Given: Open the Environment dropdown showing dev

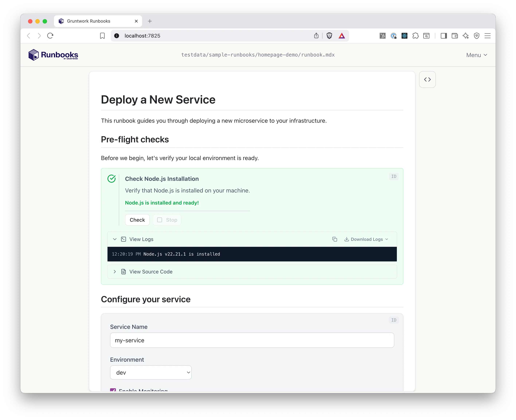Looking at the screenshot, I should (x=151, y=372).
